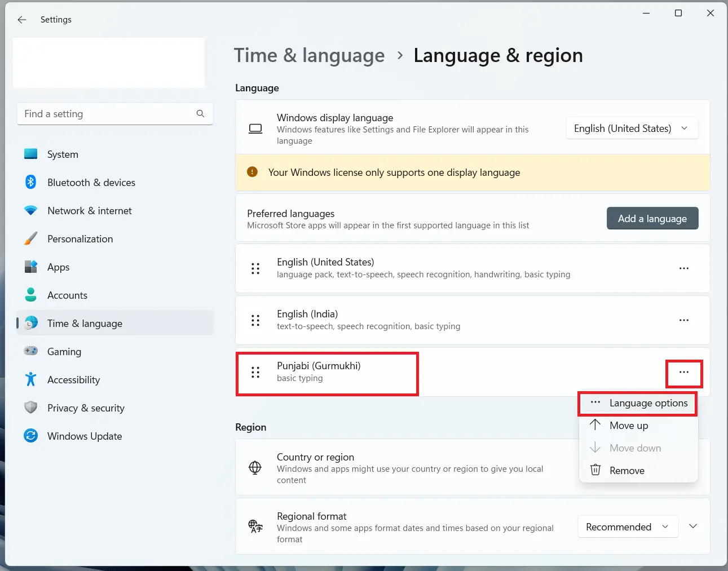Open the Windows display language dropdown
The width and height of the screenshot is (728, 571).
click(632, 129)
